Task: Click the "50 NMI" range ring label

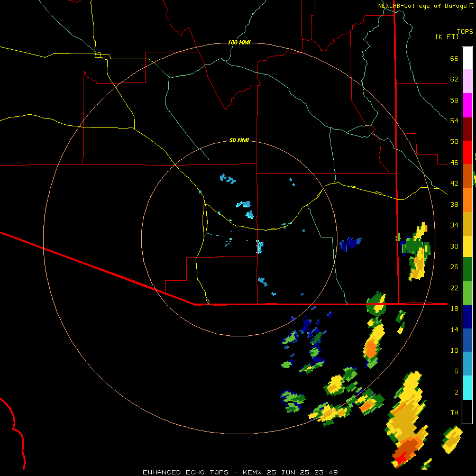Action: click(x=239, y=140)
